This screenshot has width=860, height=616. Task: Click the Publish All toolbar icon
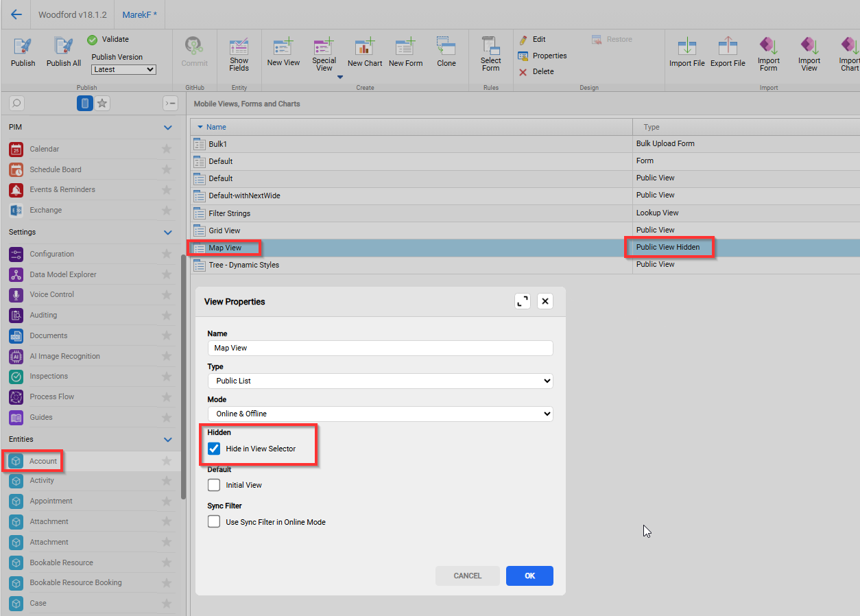pyautogui.click(x=64, y=47)
